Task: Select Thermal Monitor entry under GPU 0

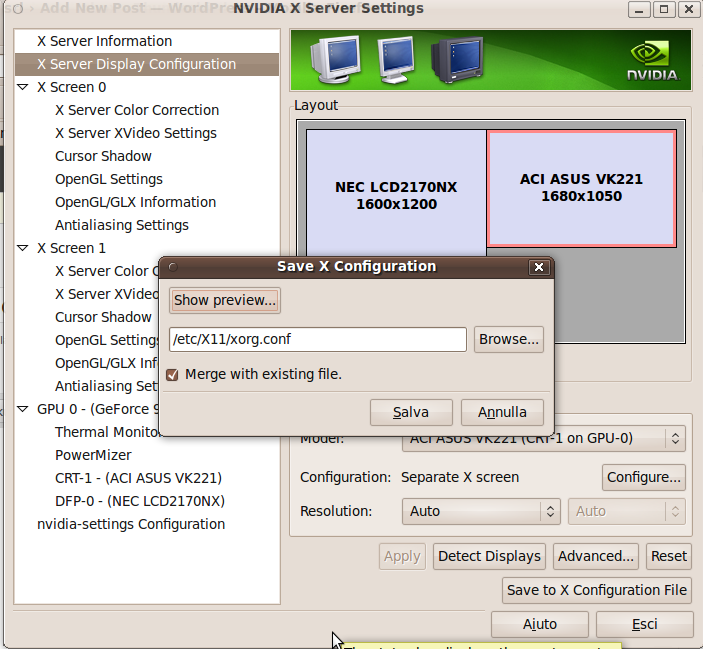Action: pos(107,432)
